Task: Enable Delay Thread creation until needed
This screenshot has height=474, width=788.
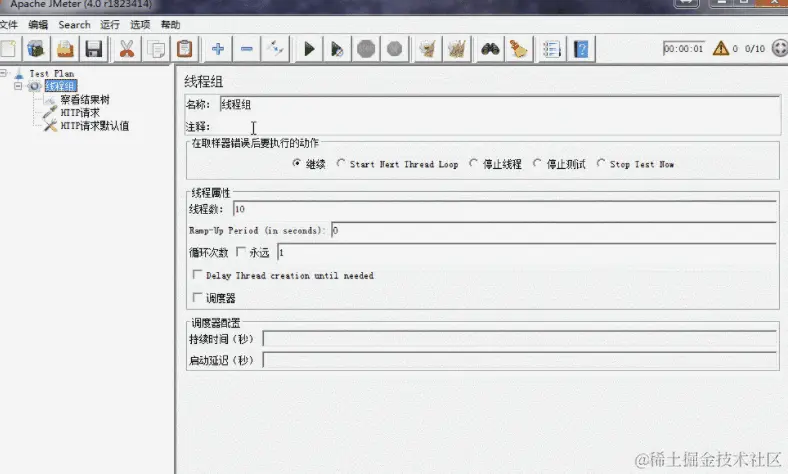Action: click(198, 275)
